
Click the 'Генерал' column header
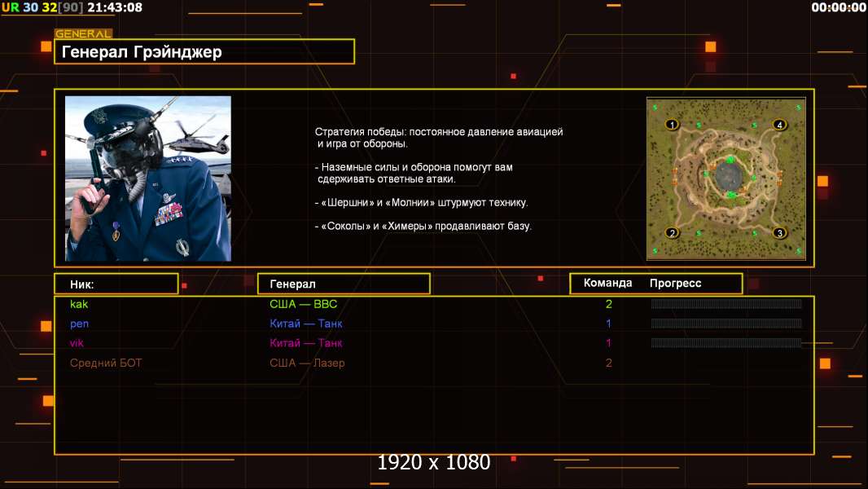[x=344, y=284]
